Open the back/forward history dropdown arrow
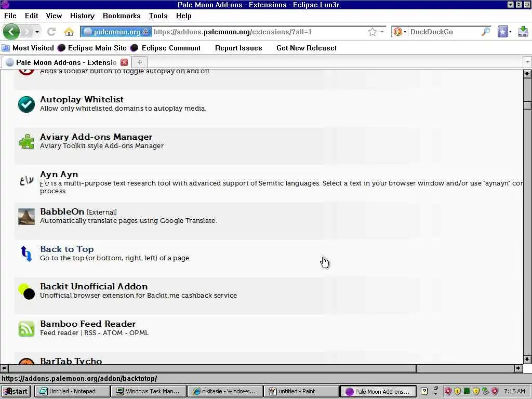This screenshot has width=532, height=399. [37, 32]
